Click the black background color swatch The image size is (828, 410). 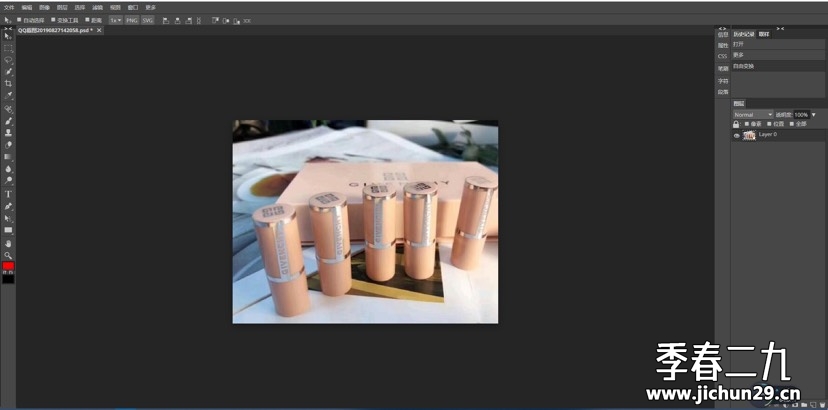8,279
